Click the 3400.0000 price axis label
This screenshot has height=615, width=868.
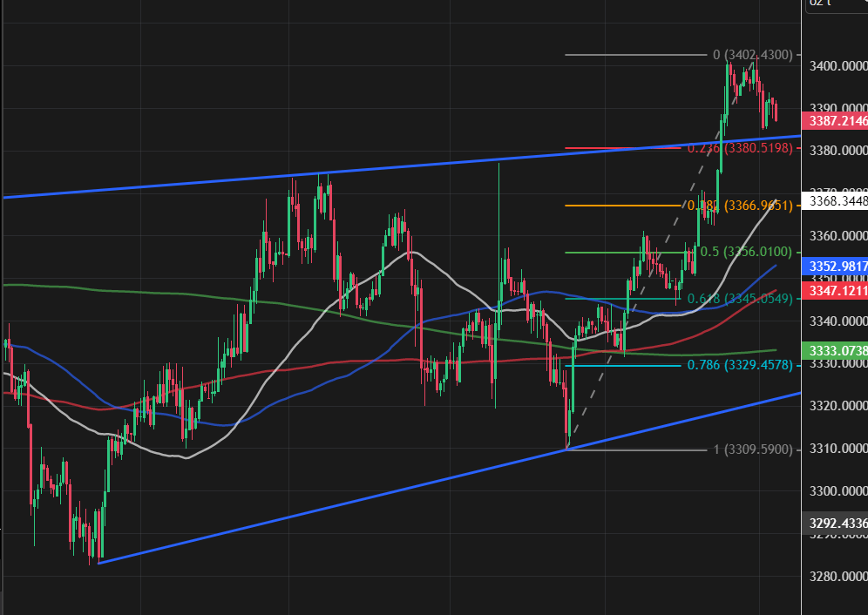click(x=838, y=66)
